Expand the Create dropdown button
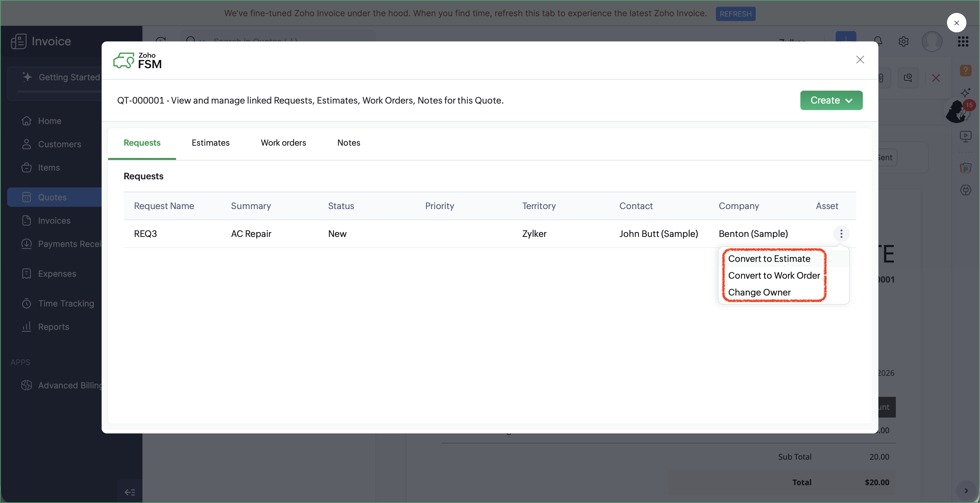 click(x=831, y=100)
